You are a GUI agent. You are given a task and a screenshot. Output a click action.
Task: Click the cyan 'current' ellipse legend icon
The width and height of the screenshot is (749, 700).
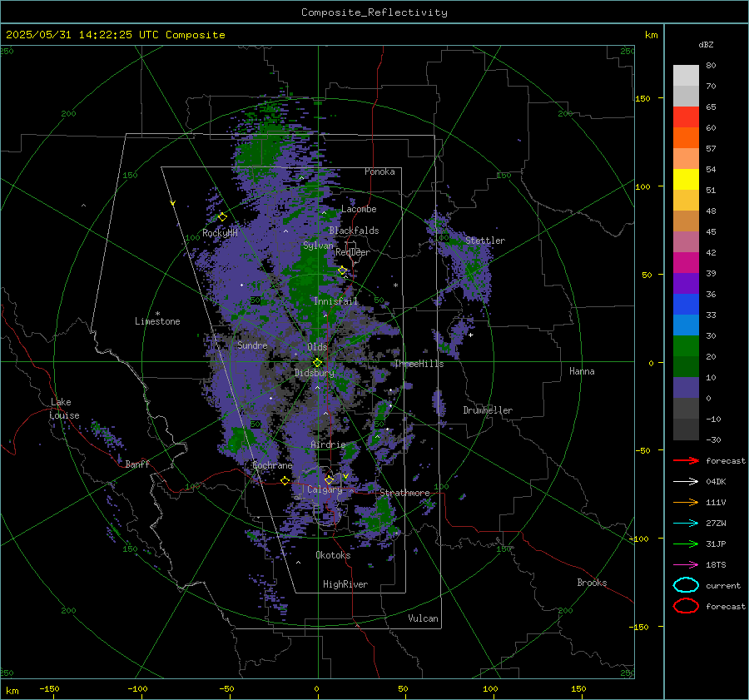point(686,585)
